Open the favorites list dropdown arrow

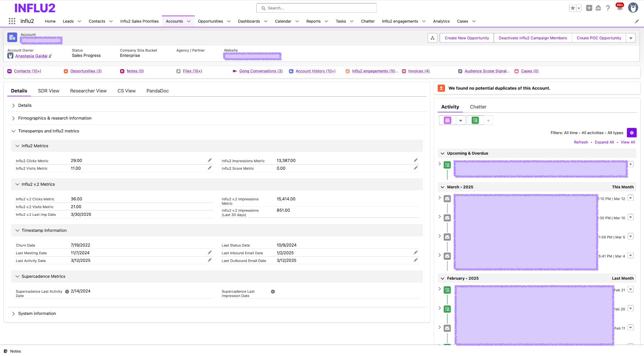[x=579, y=8]
